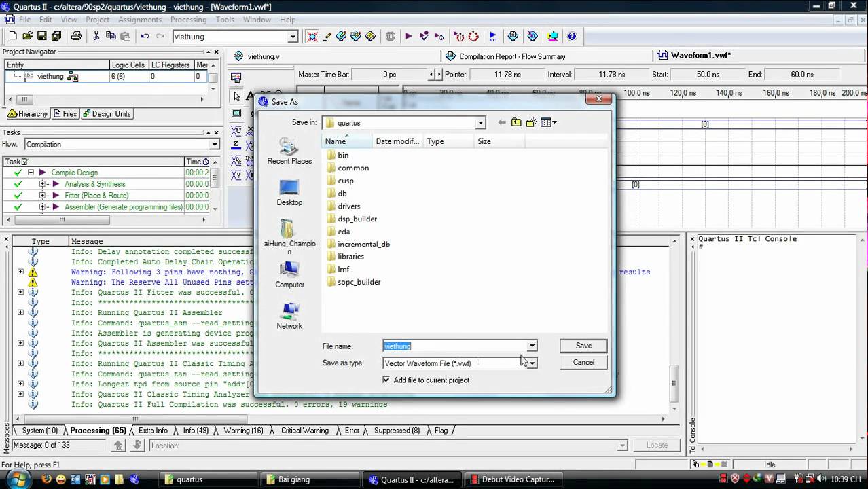Switch to the Design Units tab
Viewport: 868px width, 489px height.
[107, 114]
